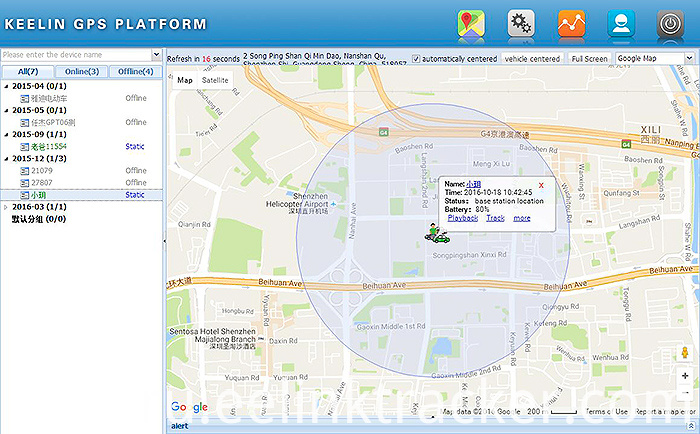Open Track link in the popup
This screenshot has height=434, width=700.
click(496, 218)
